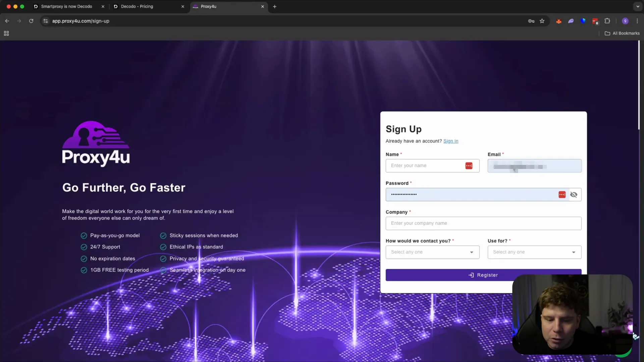
Task: Click the Pay-as-you-go model checkmark icon
Action: coord(84,236)
